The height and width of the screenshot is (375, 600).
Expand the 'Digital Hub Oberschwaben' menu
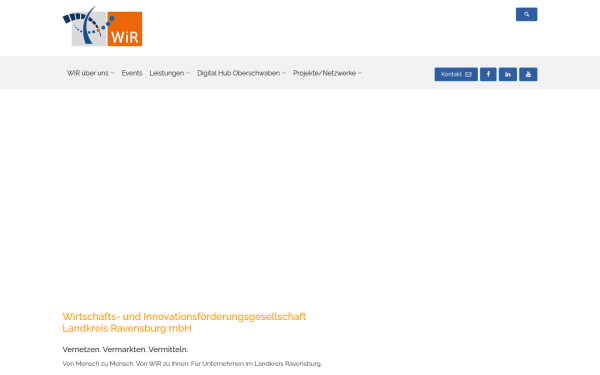[241, 73]
